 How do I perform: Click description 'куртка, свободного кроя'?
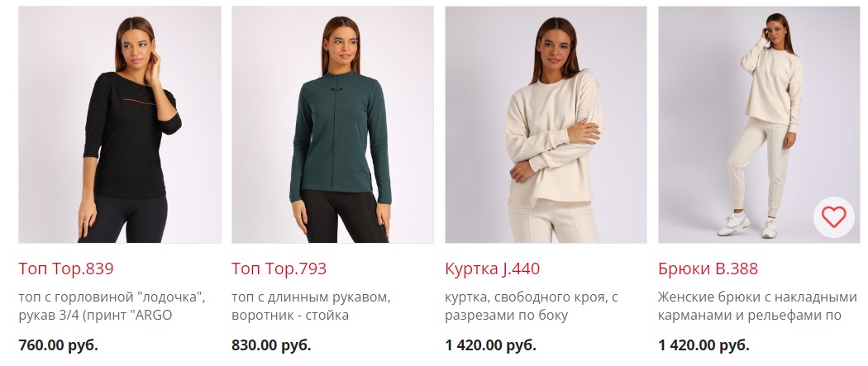532,297
